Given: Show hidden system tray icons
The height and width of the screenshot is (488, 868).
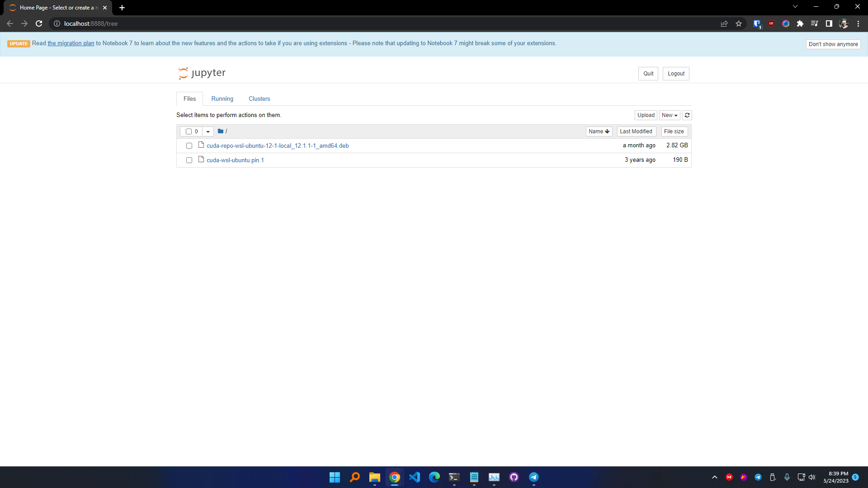Looking at the screenshot, I should pos(715,477).
